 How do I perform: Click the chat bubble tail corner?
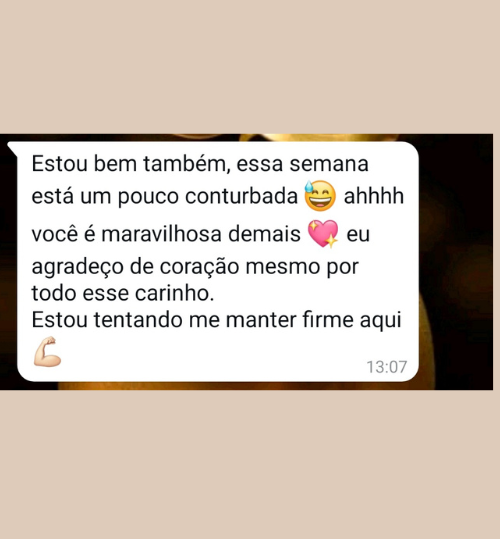coord(12,147)
